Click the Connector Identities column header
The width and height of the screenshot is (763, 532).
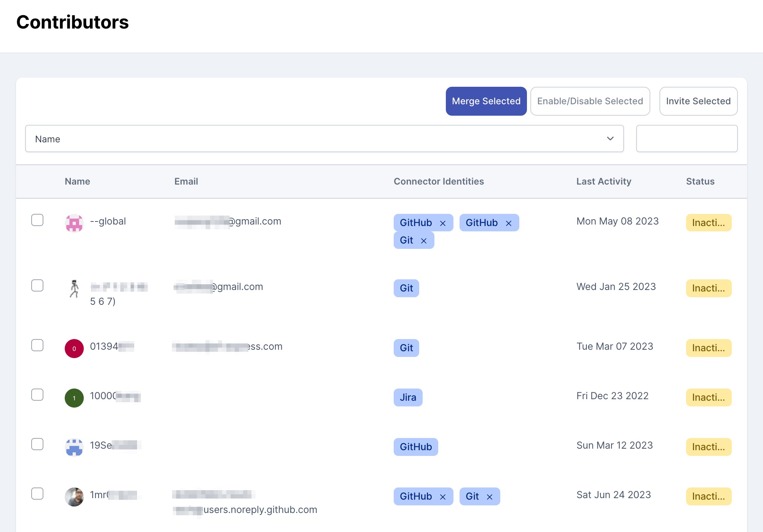click(439, 182)
